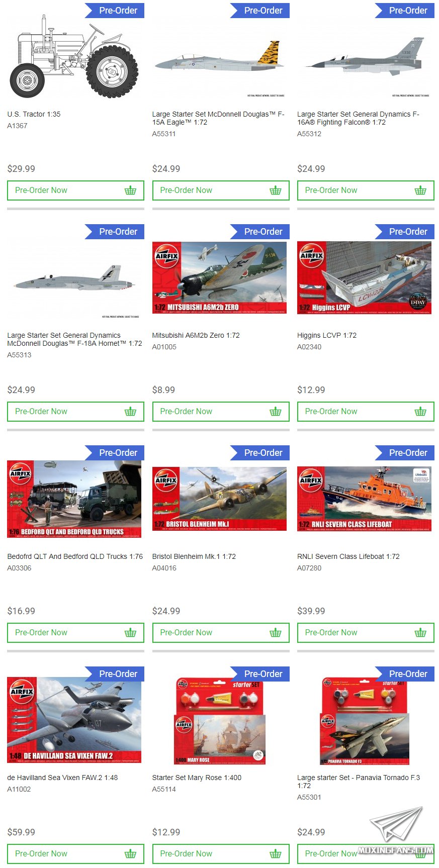Click basket icon for U.S. Tractor
Screen dimensions: 439x868
130,190
